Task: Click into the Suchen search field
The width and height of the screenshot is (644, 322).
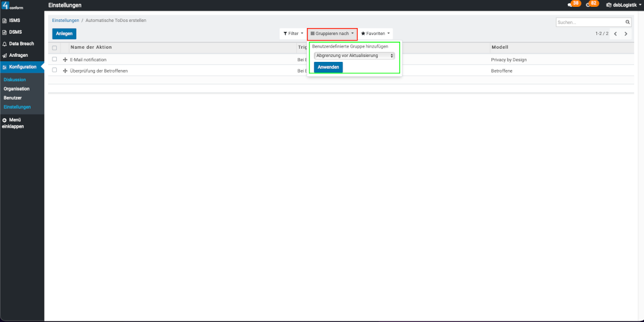Action: 589,23
